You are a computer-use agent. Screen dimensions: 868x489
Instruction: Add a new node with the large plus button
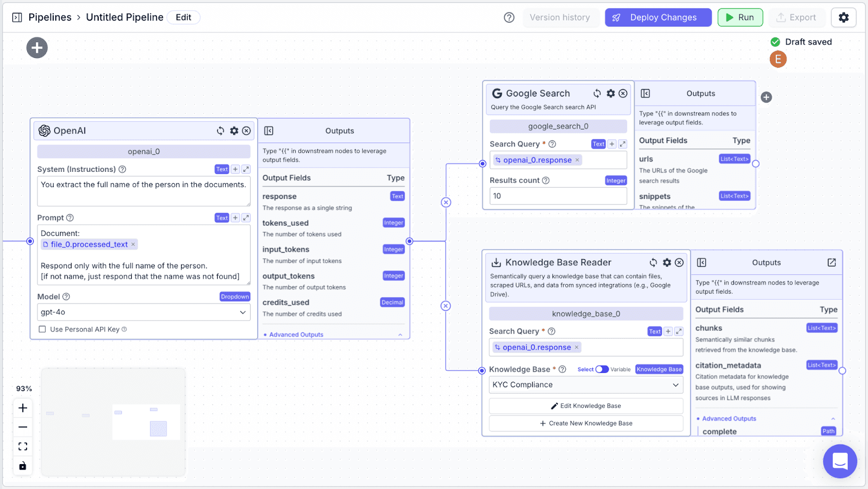(37, 48)
